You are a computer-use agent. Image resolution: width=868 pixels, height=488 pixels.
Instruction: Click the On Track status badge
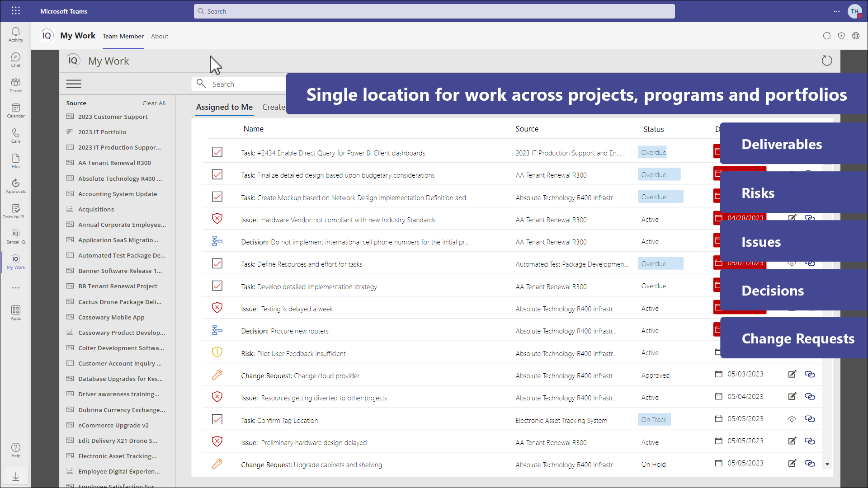[654, 419]
